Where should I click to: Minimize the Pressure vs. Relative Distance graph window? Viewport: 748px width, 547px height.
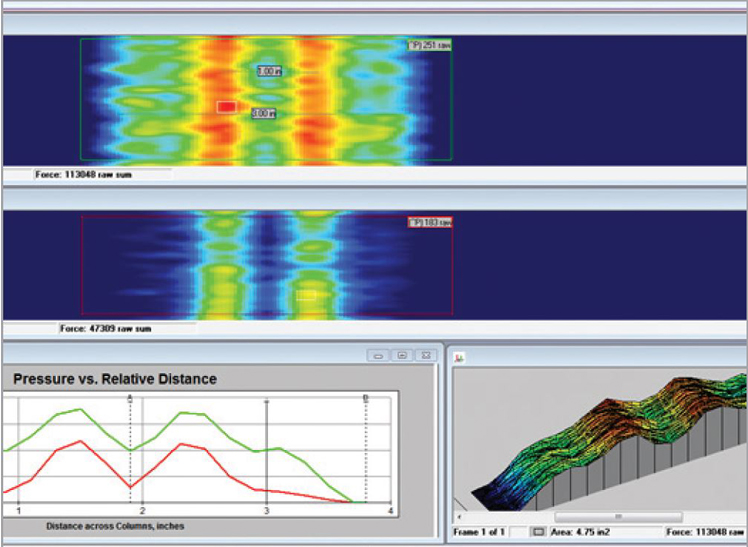tap(378, 355)
